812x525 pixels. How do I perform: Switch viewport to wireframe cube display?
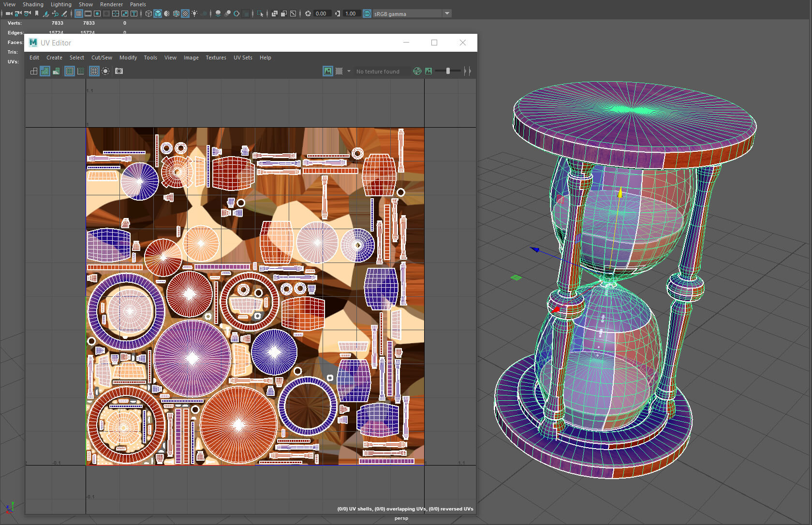(148, 14)
